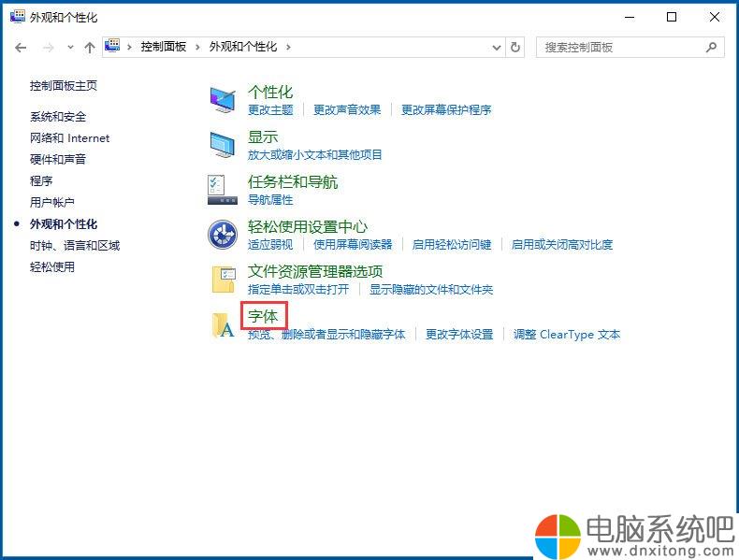Click 更改主题 link

tap(270, 110)
